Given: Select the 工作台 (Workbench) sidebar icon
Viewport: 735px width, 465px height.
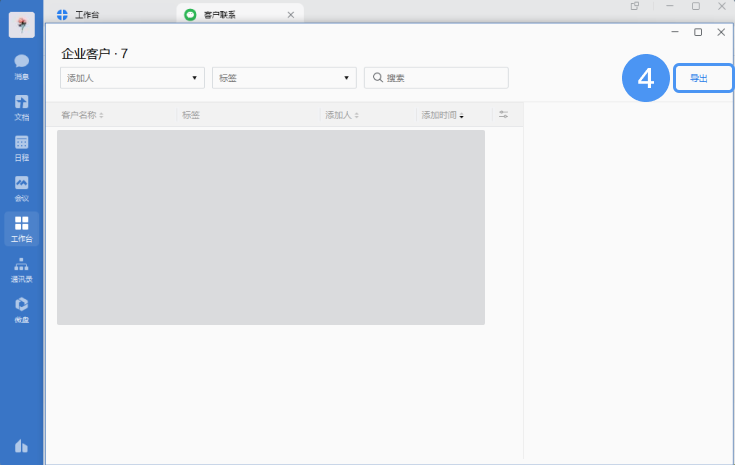Looking at the screenshot, I should (21, 228).
